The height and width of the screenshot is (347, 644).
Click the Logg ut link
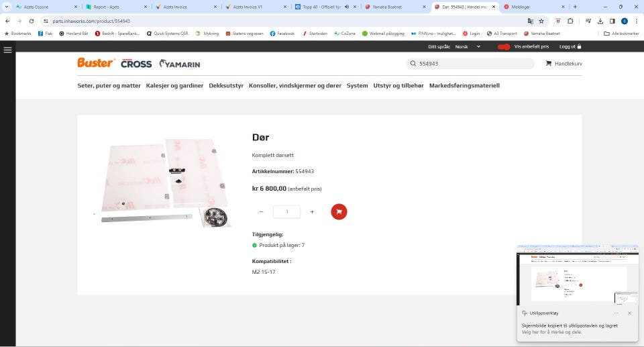click(570, 46)
